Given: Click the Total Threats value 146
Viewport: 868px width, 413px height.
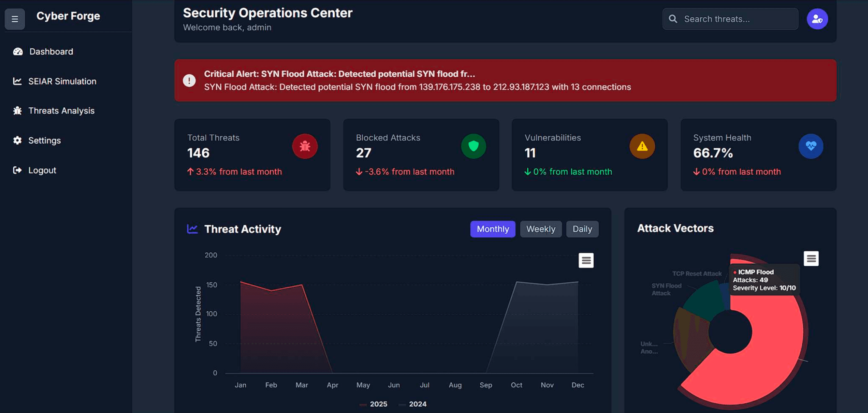Looking at the screenshot, I should coord(198,153).
